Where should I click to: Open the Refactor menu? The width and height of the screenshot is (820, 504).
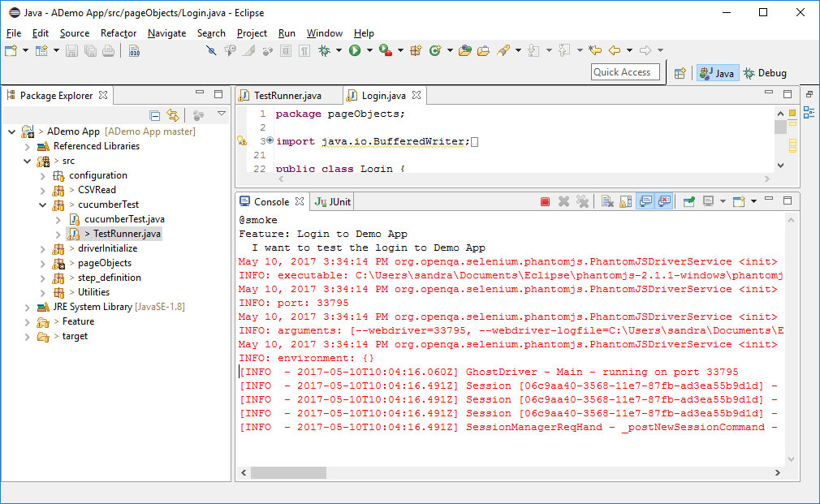pyautogui.click(x=119, y=33)
